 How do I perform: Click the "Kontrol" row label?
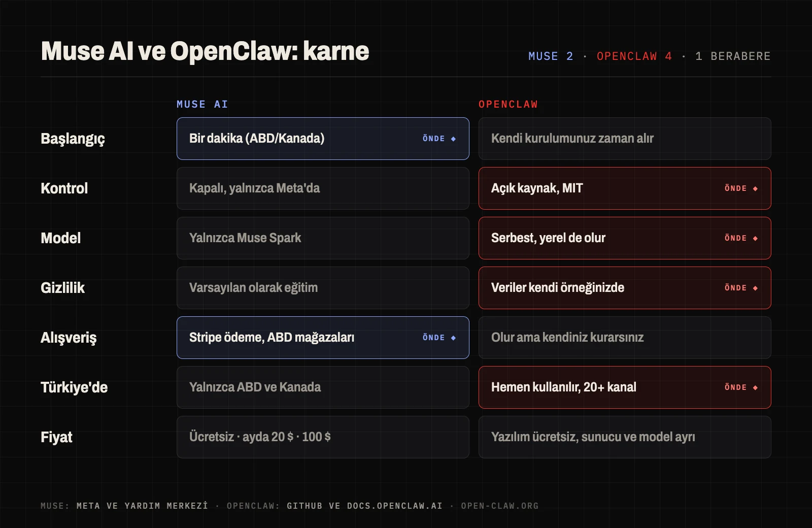(x=64, y=188)
